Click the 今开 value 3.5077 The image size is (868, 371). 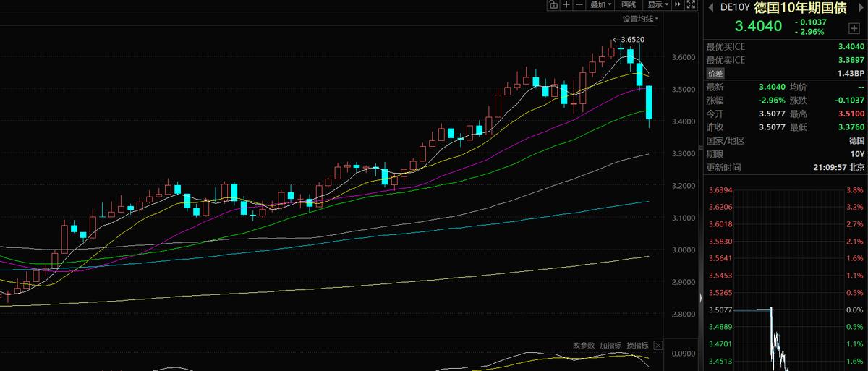coord(773,114)
